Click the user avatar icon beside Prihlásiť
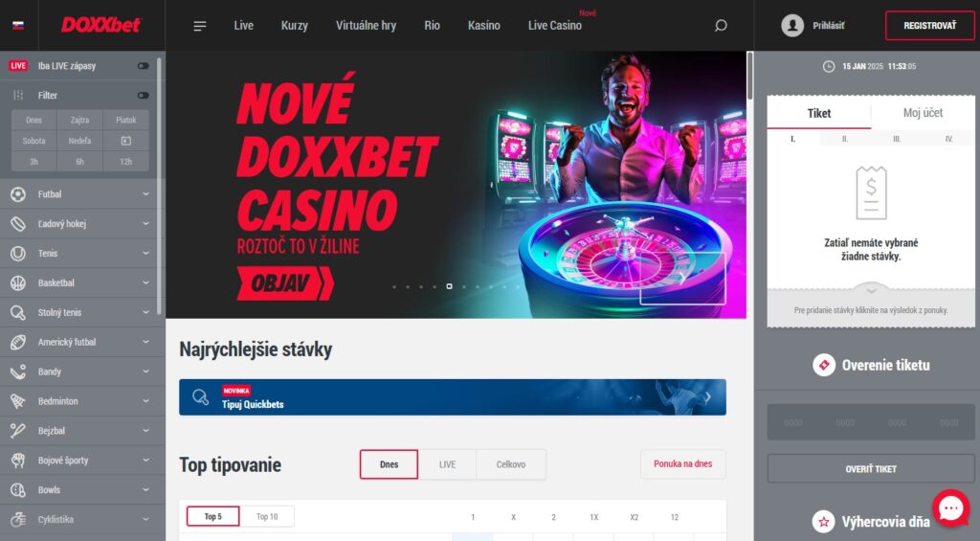Screen dimensions: 980x541 click(x=792, y=26)
